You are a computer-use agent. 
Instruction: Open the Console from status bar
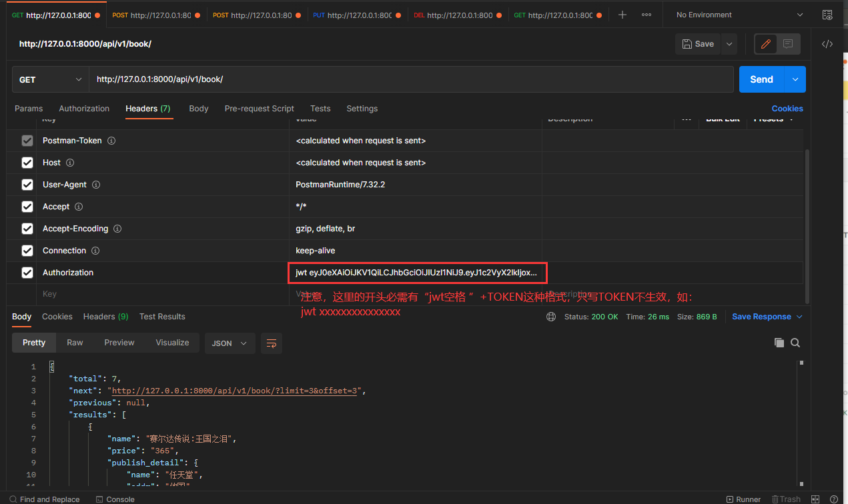click(115, 499)
